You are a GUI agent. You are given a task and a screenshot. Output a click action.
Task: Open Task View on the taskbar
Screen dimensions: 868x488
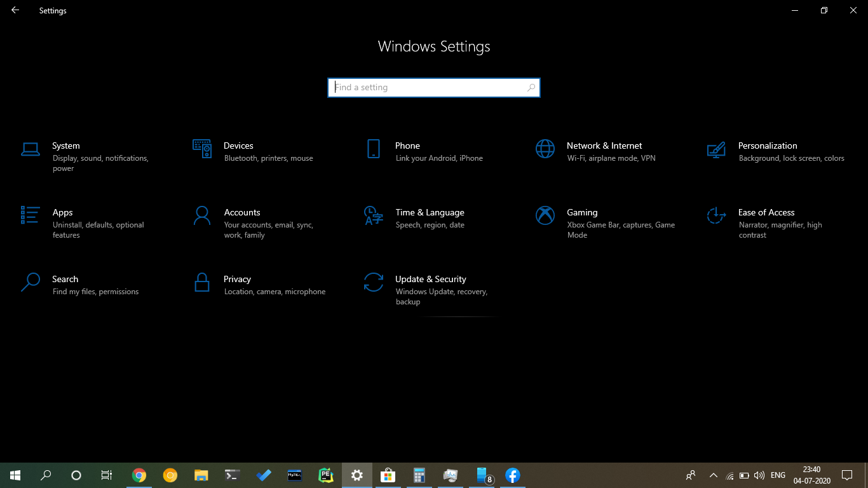pyautogui.click(x=107, y=475)
